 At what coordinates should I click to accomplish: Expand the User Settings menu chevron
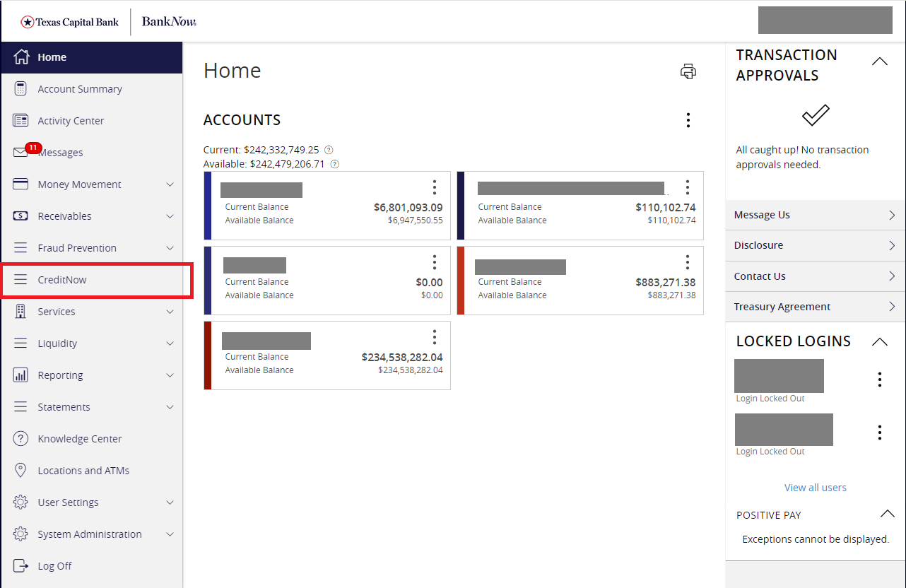[170, 502]
